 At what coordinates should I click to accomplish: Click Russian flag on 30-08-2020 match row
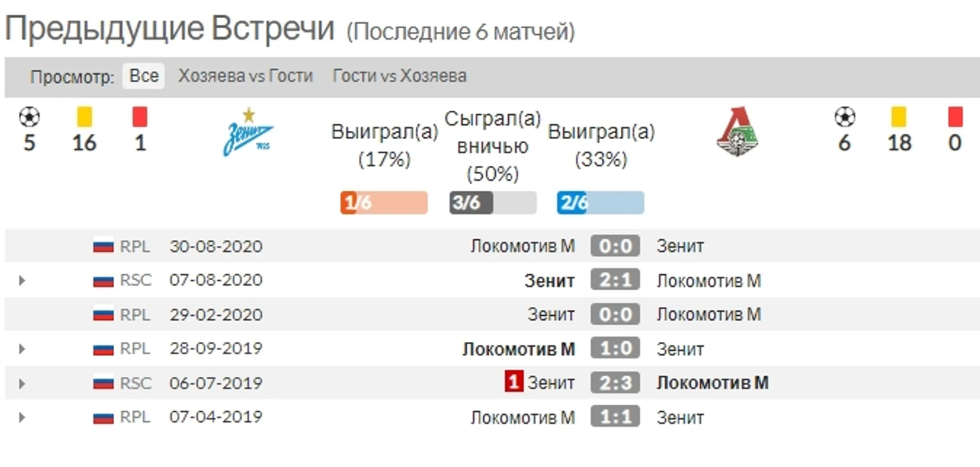click(103, 246)
